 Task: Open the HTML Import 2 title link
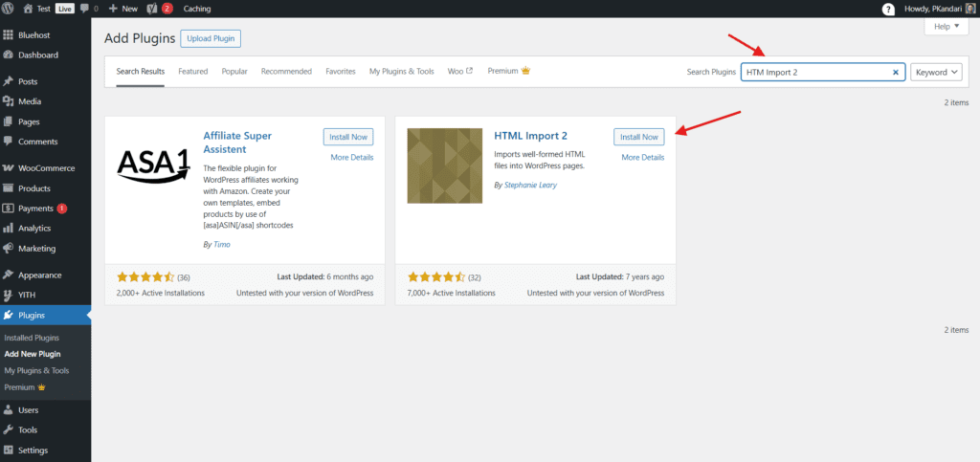(530, 136)
